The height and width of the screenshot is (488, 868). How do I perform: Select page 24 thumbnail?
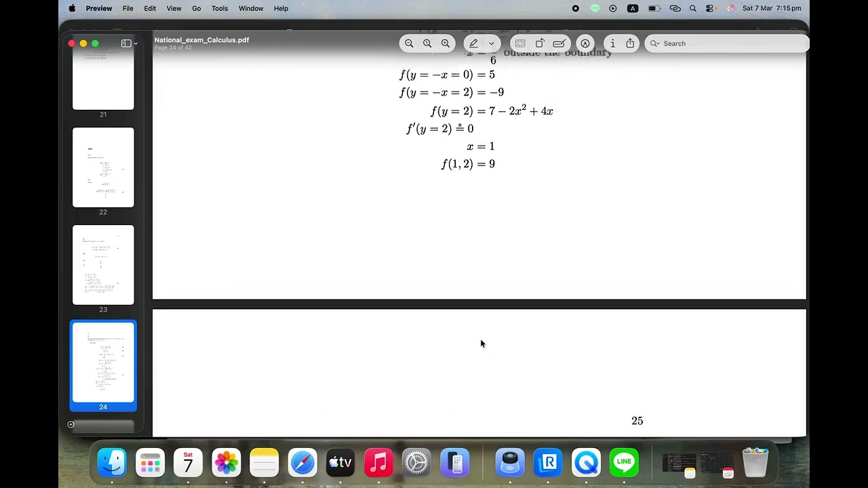pyautogui.click(x=103, y=362)
